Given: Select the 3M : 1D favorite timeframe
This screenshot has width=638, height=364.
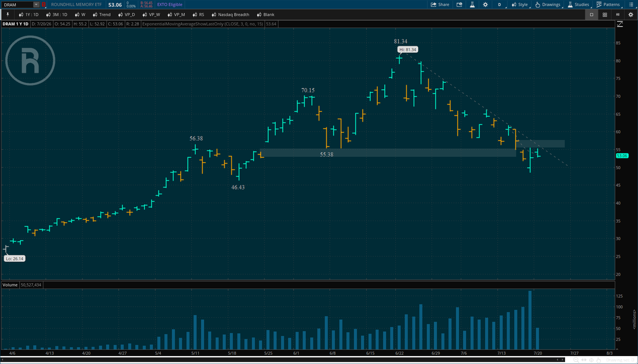Looking at the screenshot, I should (56, 15).
